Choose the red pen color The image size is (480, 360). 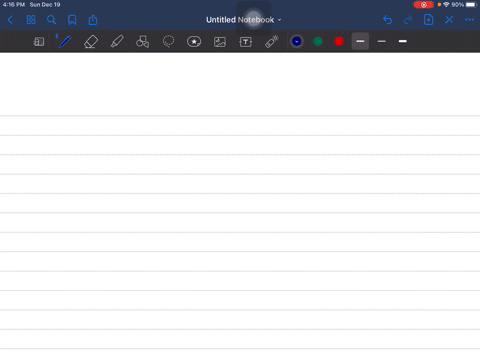[x=339, y=41]
